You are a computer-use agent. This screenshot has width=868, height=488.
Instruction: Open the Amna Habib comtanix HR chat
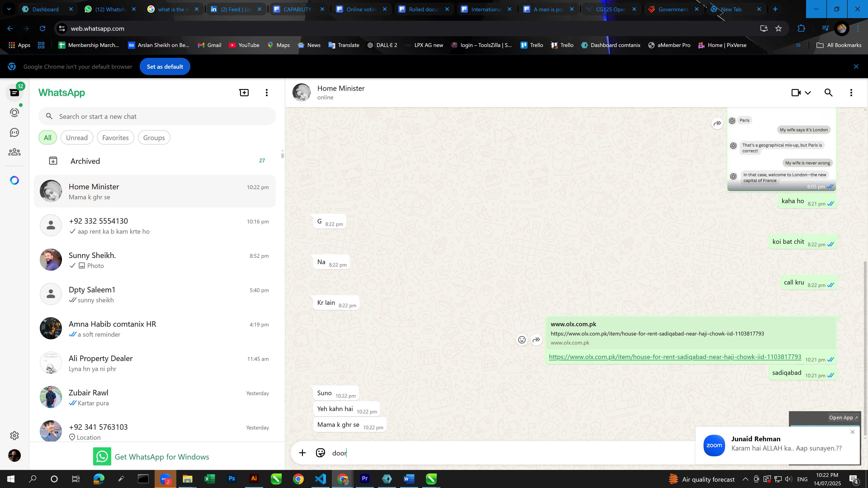point(155,329)
